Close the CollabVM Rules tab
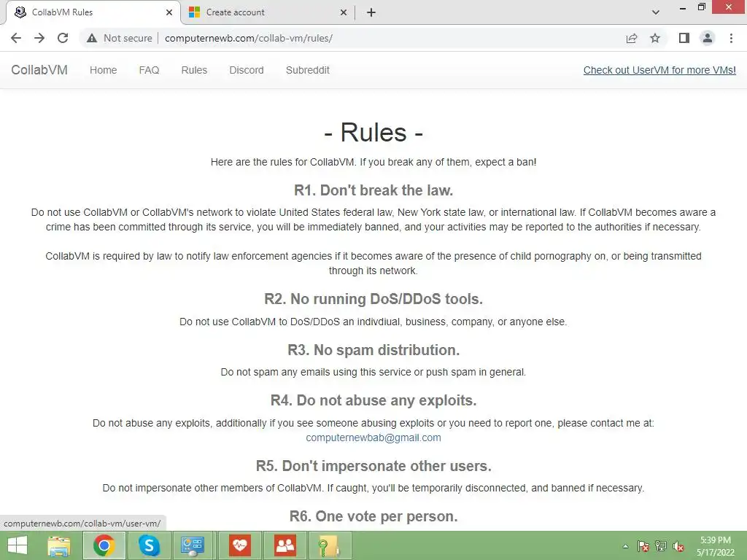This screenshot has width=747, height=560. [169, 12]
